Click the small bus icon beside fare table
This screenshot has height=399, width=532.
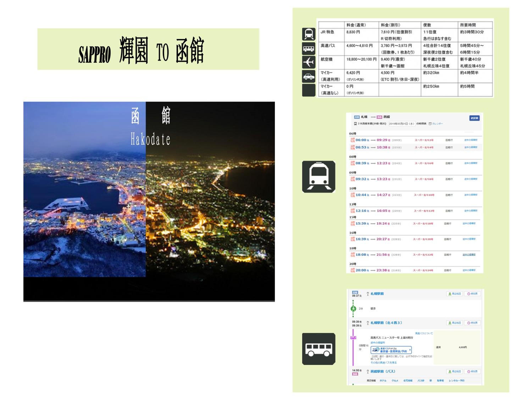point(309,49)
